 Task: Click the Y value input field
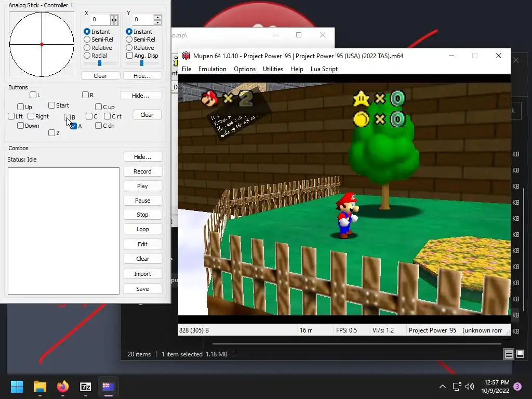point(142,19)
